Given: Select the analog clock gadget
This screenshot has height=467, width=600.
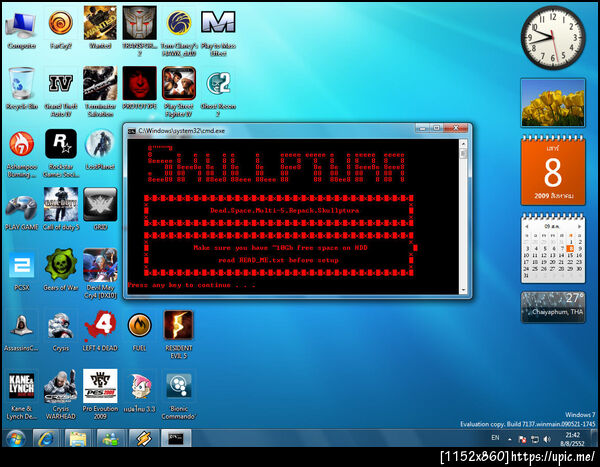Looking at the screenshot, I should (x=553, y=37).
